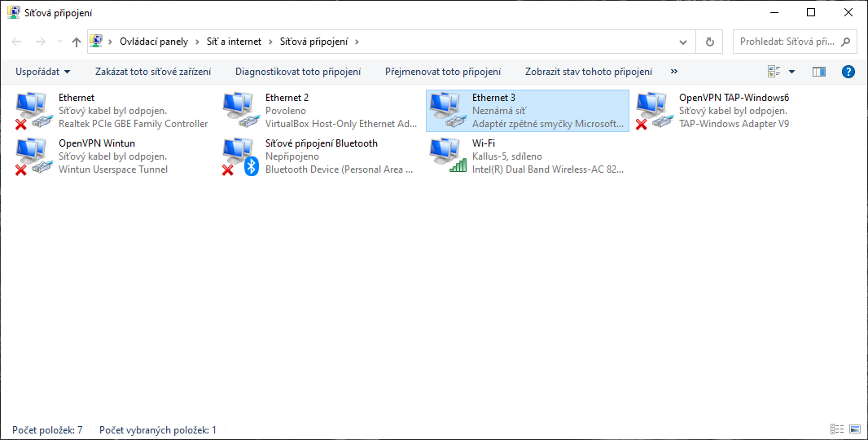Click the 'OpenVPN Wintun' connection name
This screenshot has width=868, height=440.
97,143
